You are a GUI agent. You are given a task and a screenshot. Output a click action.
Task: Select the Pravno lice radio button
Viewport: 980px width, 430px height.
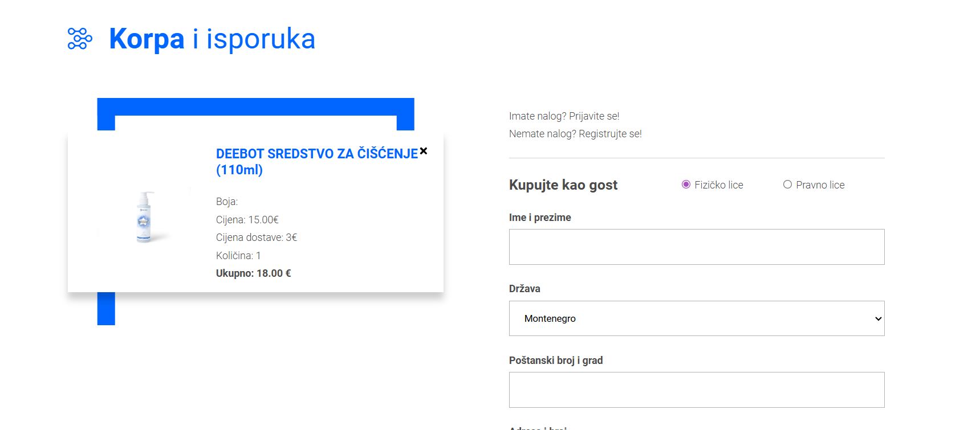click(x=787, y=185)
